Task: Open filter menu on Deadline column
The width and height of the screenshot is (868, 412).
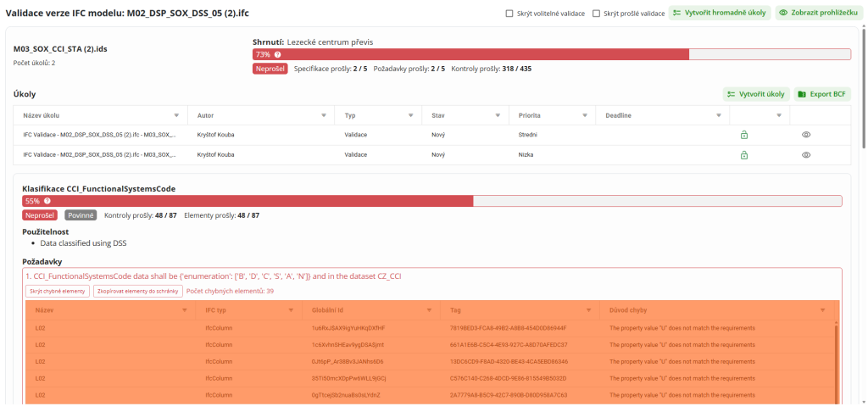Action: [x=718, y=115]
